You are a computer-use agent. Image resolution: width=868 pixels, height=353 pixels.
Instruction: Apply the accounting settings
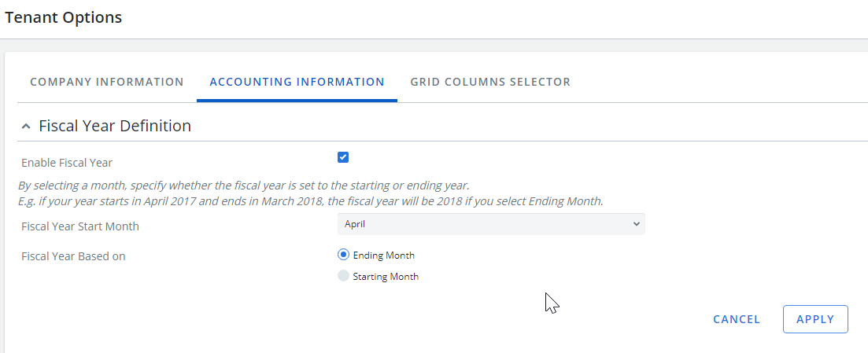[x=815, y=319]
